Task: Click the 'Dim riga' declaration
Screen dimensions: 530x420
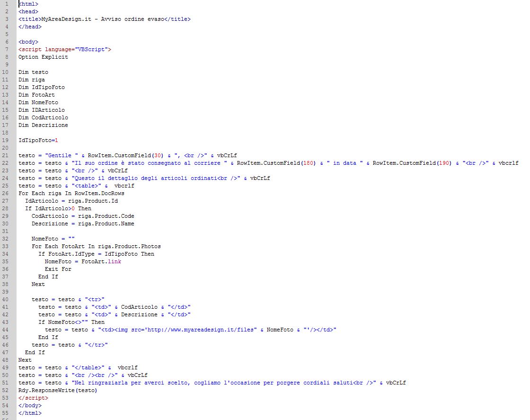Action: [32, 80]
